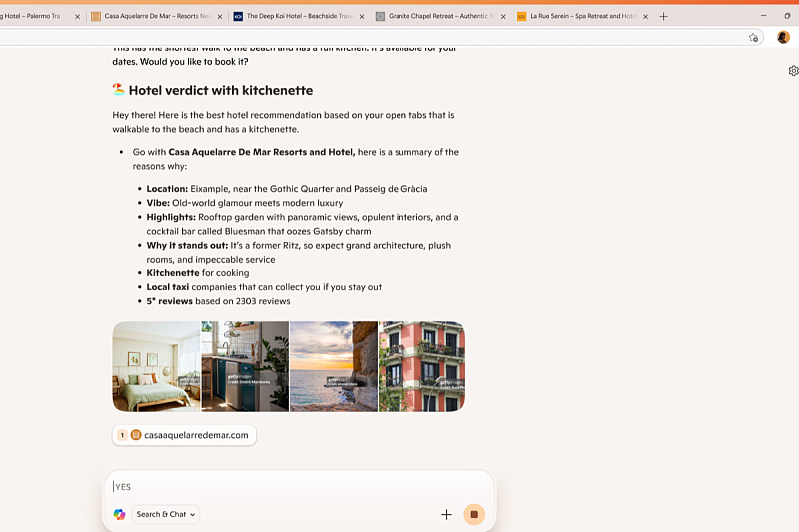Viewport: 799px width, 532px height.
Task: Click the 'Local taxi' bullet text
Action: coord(264,287)
